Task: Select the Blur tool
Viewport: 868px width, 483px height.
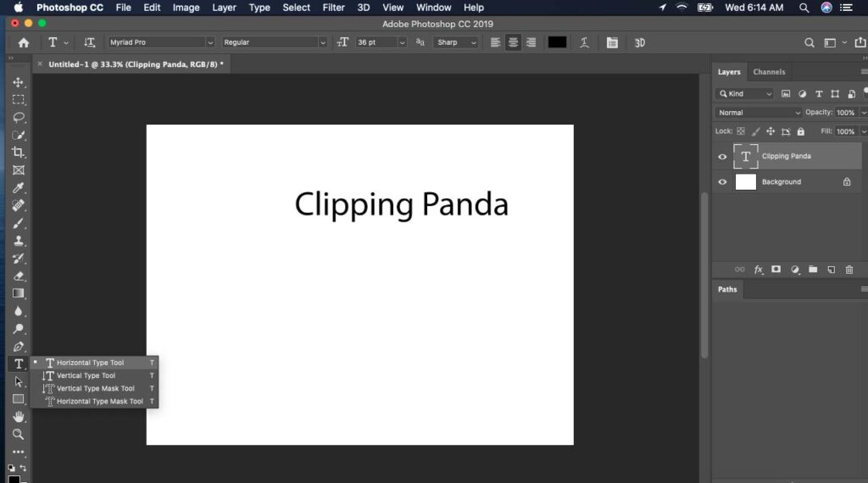Action: 19,311
